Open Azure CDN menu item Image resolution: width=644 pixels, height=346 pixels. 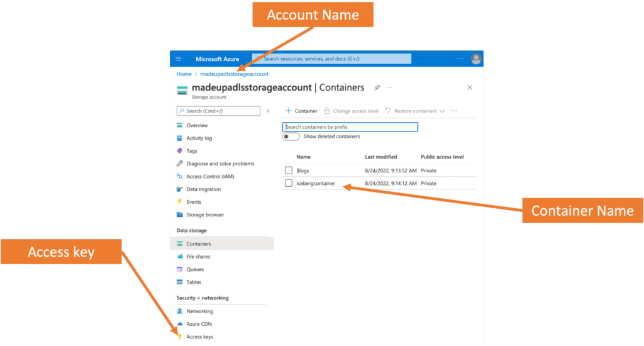199,324
